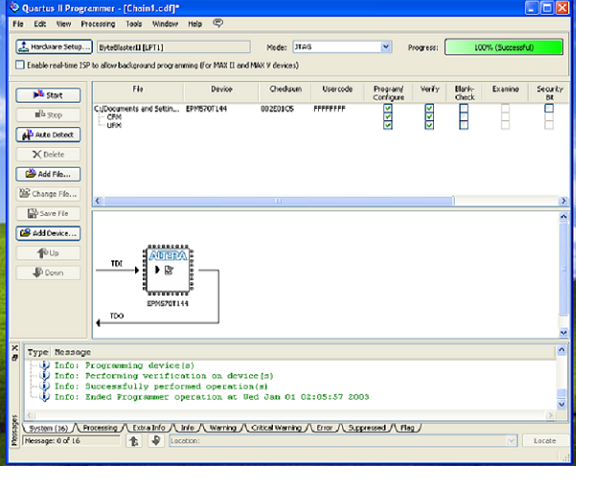This screenshot has height=480, width=613.
Task: Click the file list horizontal scrollbar thumb
Action: click(278, 201)
